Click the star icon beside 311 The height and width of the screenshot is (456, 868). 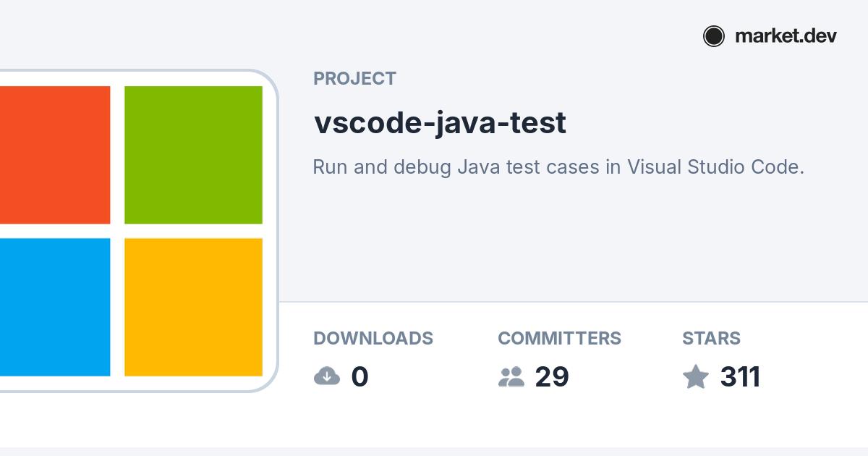(696, 376)
